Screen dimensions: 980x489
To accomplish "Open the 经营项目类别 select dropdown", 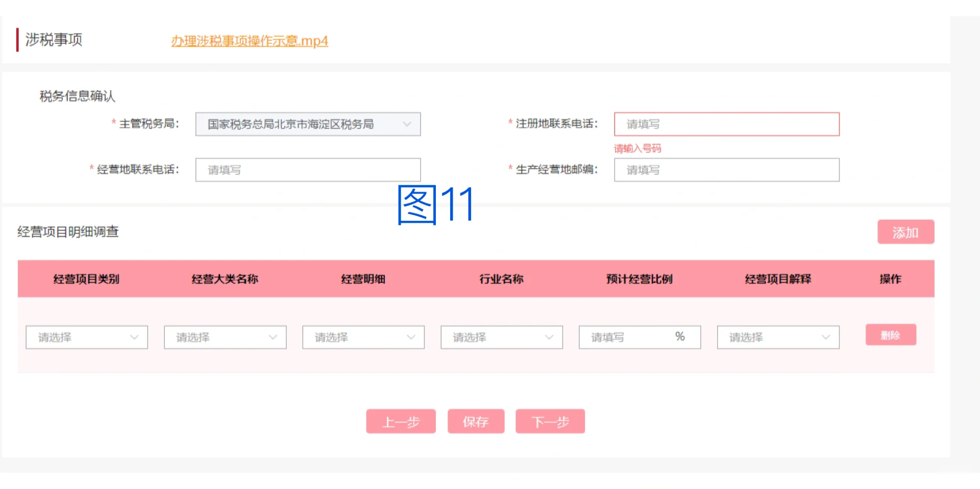I will point(86,337).
